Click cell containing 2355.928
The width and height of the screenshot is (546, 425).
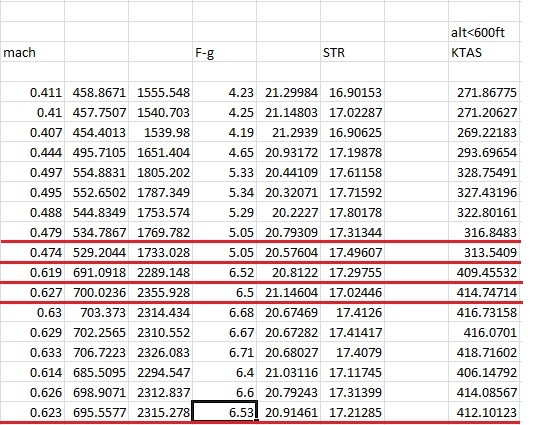(161, 292)
